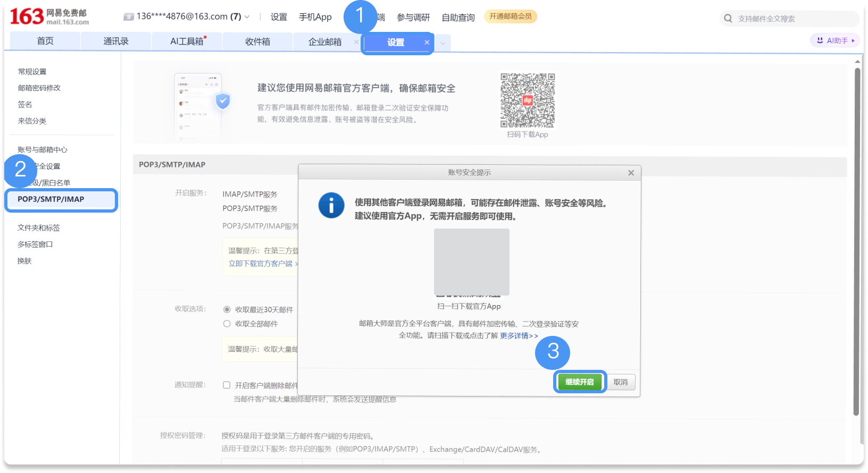This screenshot has width=868, height=473.
Task: Click the POP3/SMTP服务 row label
Action: pyautogui.click(x=250, y=208)
